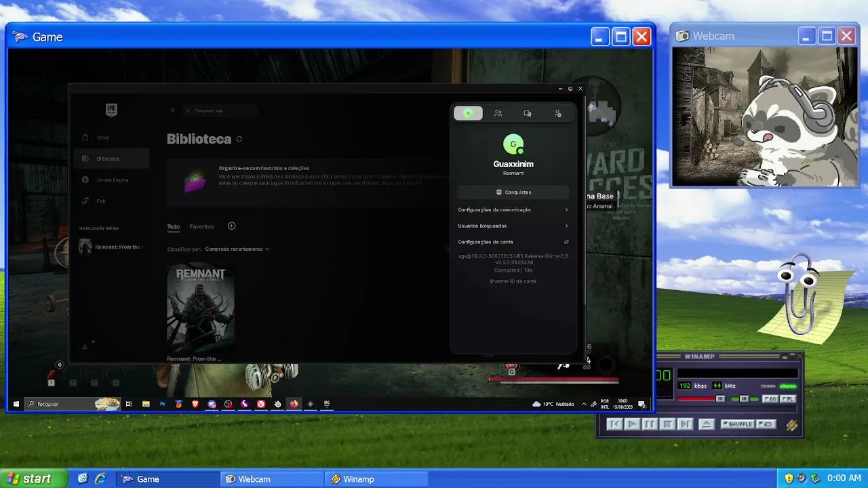Open the Store page in Epic sidebar

pos(112,138)
